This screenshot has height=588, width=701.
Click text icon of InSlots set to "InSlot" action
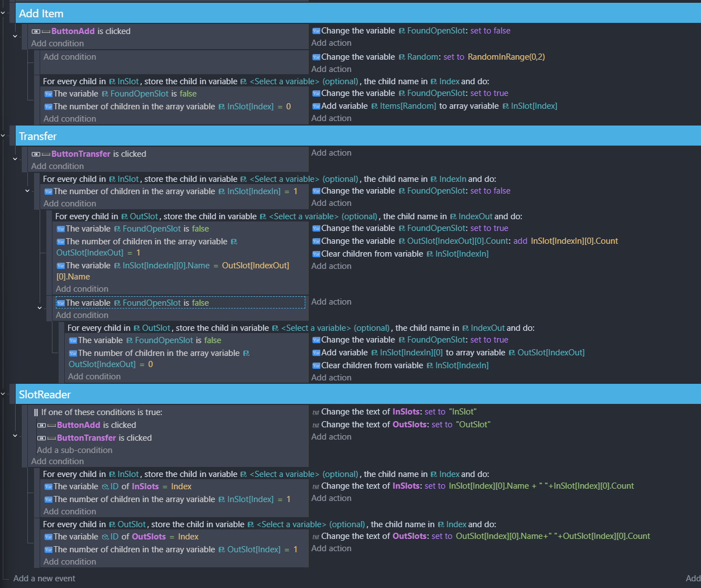[316, 412]
